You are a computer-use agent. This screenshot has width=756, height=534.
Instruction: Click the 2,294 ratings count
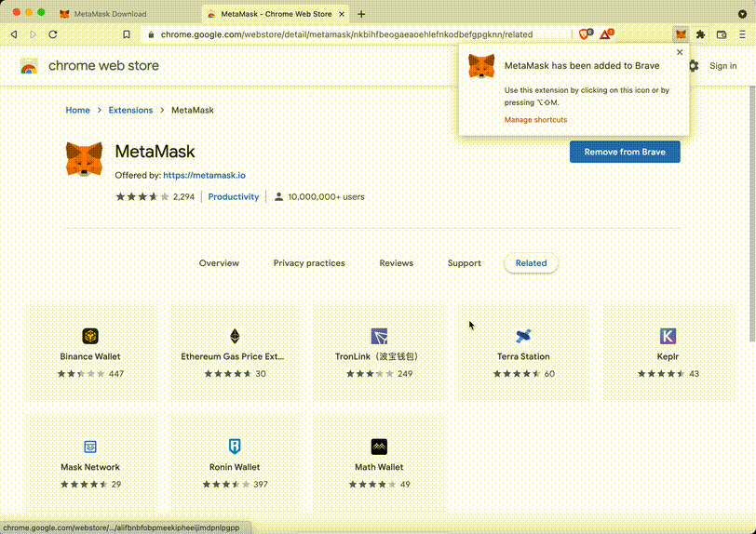click(183, 196)
